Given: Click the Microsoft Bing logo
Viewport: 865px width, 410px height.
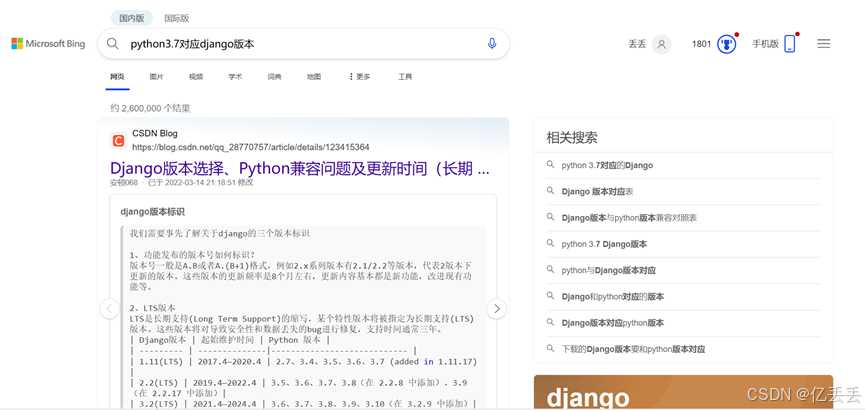Looking at the screenshot, I should click(x=49, y=44).
